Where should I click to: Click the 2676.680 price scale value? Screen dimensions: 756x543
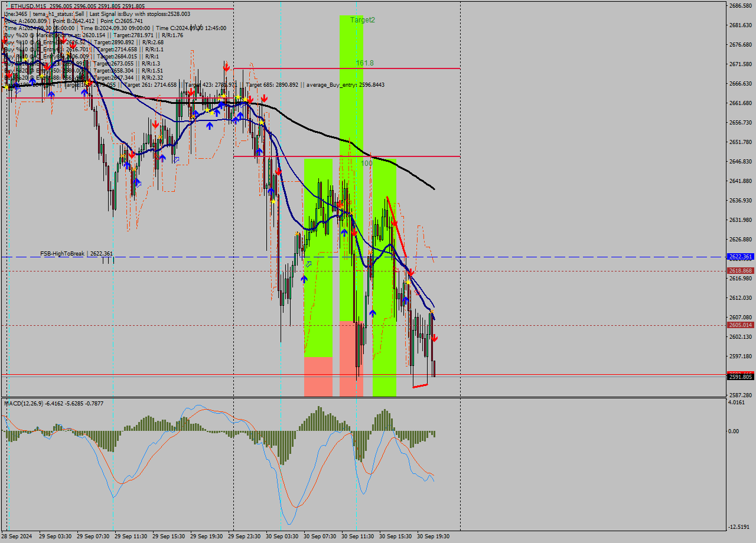[x=741, y=45]
